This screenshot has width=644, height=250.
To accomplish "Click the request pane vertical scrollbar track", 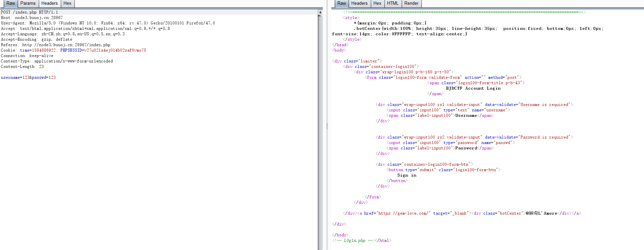I will click(320, 132).
